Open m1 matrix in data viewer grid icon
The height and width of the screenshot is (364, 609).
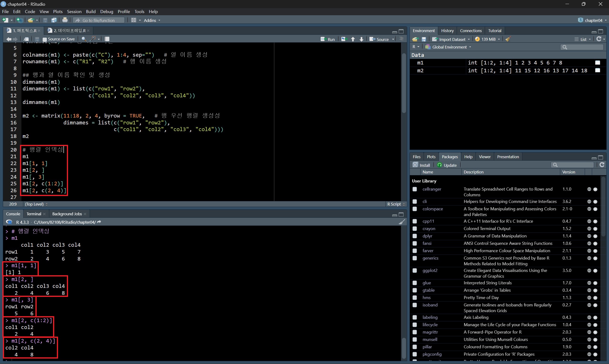[x=598, y=63]
